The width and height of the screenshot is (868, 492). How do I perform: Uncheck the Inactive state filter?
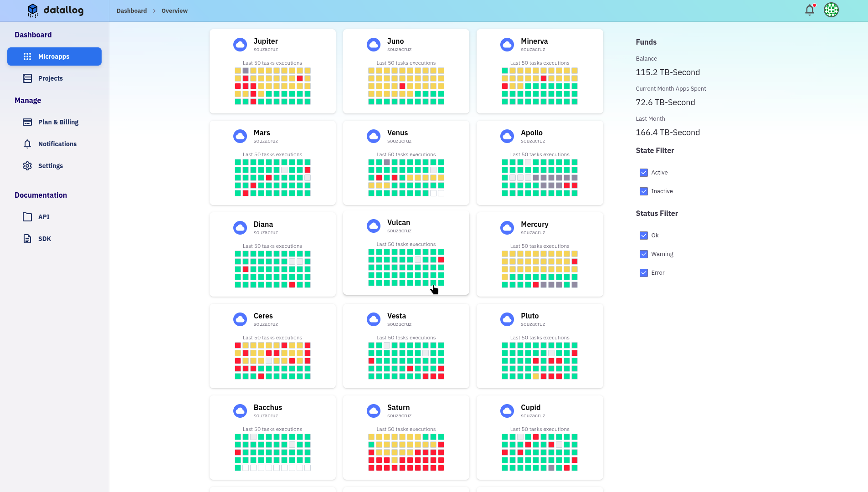click(x=643, y=191)
